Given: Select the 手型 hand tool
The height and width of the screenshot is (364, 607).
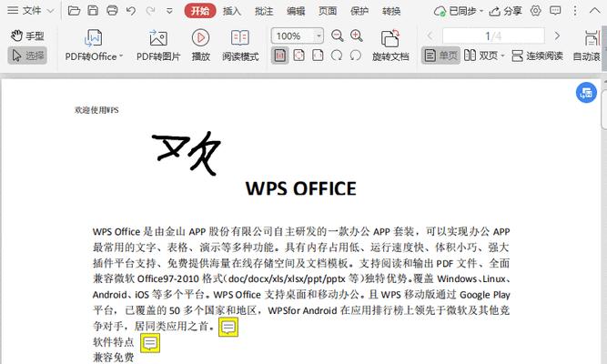Looking at the screenshot, I should (x=27, y=36).
